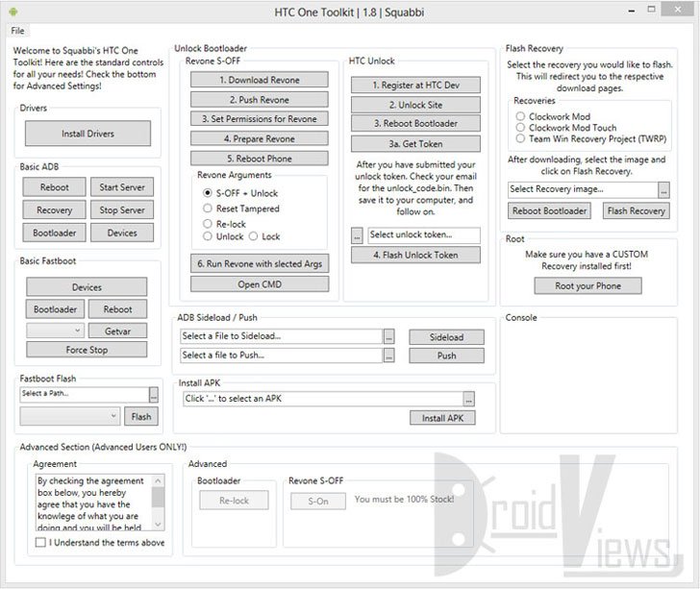Image resolution: width=700 pixels, height=589 pixels.
Task: Open the File menu
Action: pyautogui.click(x=17, y=31)
